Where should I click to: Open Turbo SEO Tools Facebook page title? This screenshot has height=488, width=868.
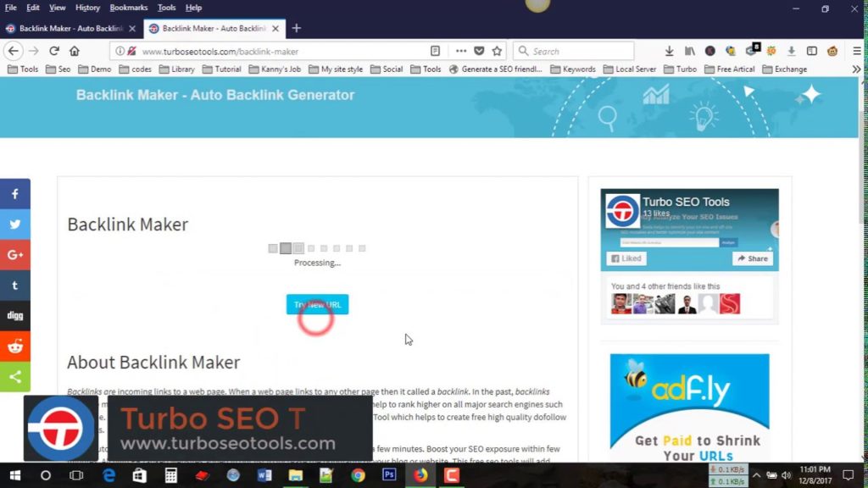point(686,202)
